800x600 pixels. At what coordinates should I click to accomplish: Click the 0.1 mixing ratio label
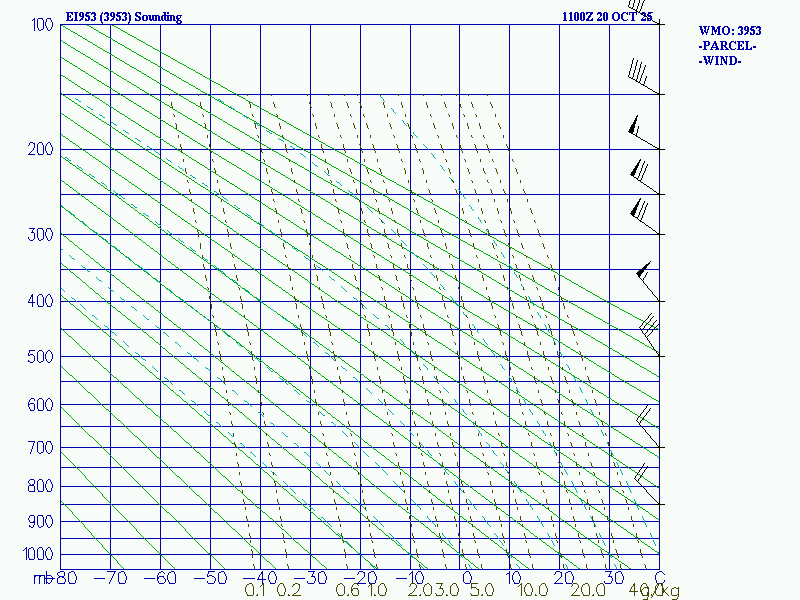pos(255,590)
